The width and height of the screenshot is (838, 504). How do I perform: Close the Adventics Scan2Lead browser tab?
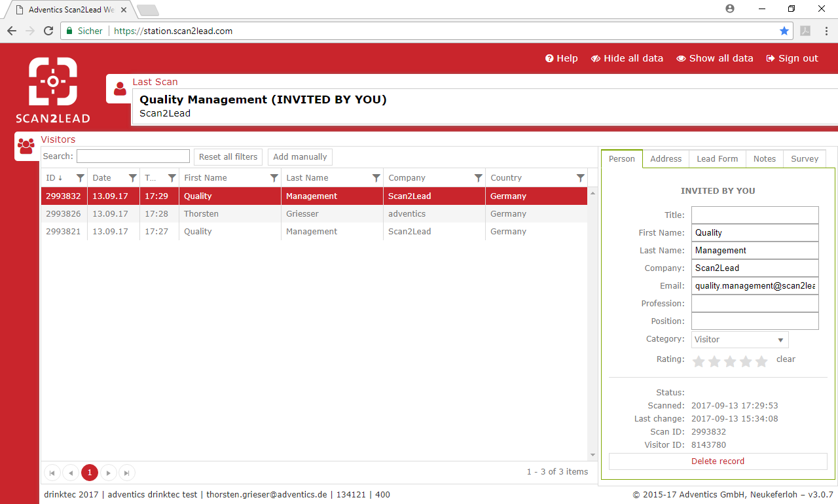tap(124, 10)
